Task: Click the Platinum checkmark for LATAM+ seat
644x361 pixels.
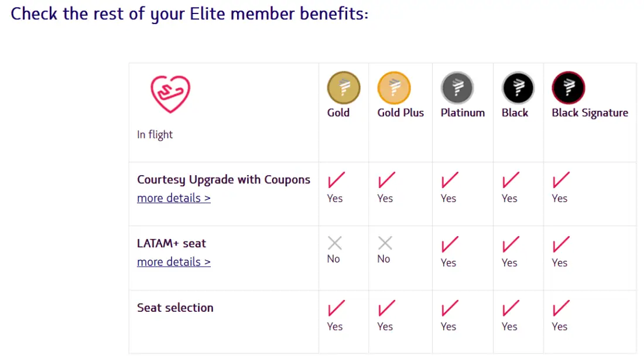Action: [x=450, y=244]
